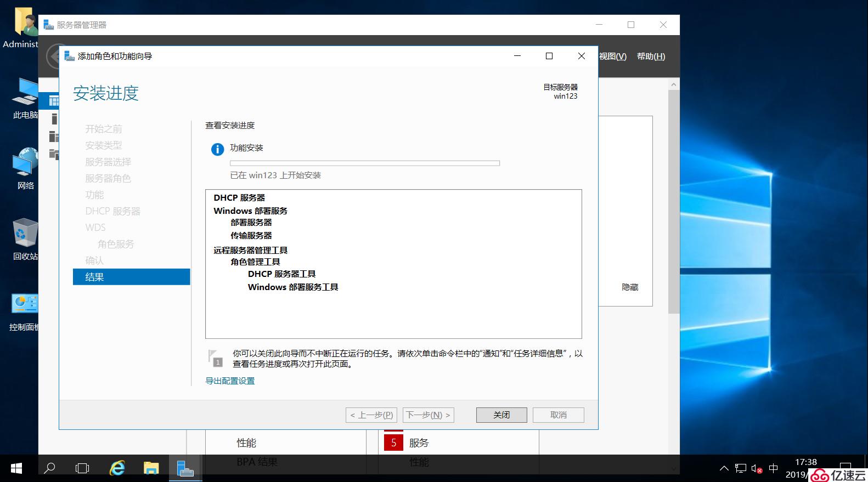Open local server icon in Server Manager sidebar
The width and height of the screenshot is (868, 482).
tap(54, 118)
